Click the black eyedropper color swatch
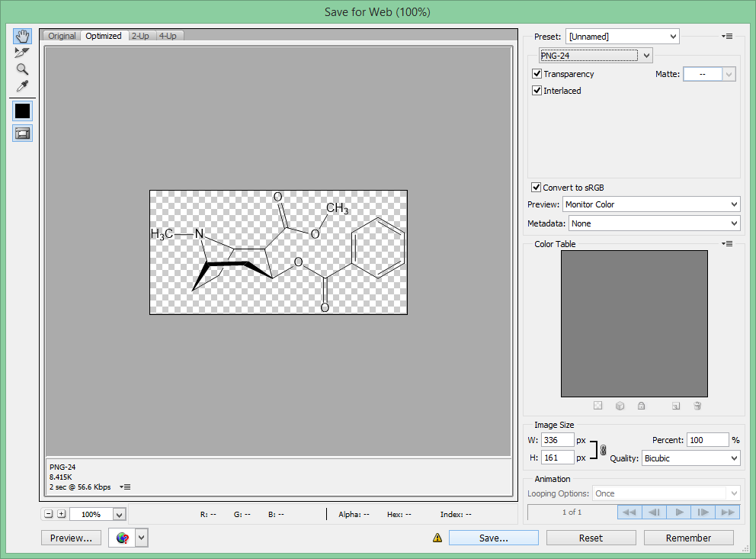This screenshot has height=559, width=756. [22, 111]
